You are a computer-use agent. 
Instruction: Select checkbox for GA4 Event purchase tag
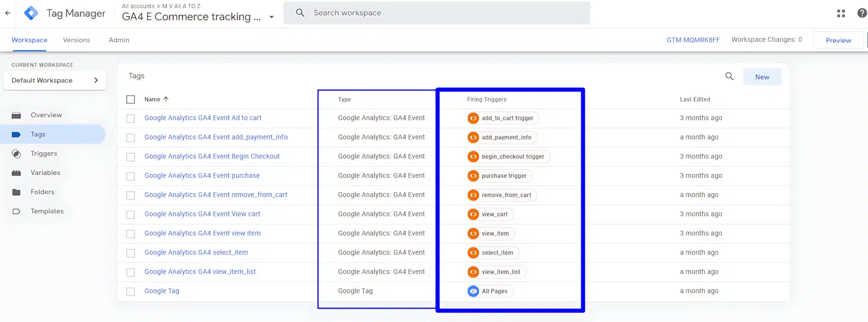pyautogui.click(x=131, y=176)
